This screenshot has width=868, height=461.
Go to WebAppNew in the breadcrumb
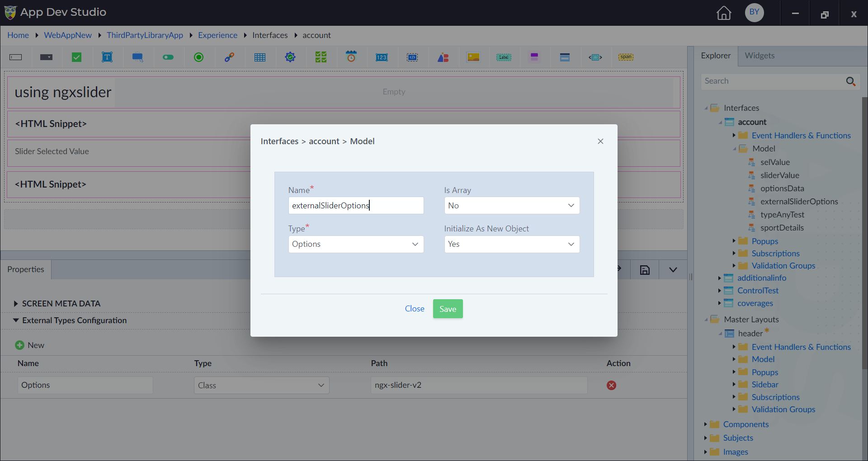coord(68,35)
